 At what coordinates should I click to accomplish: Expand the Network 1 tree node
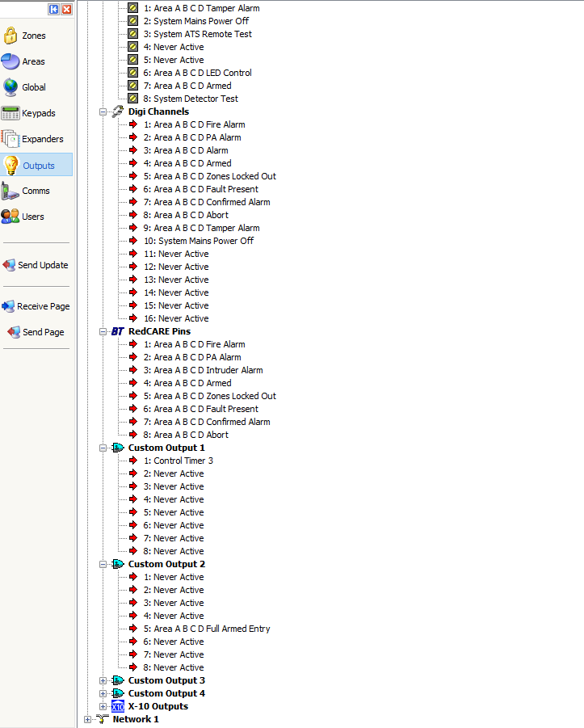tap(88, 720)
